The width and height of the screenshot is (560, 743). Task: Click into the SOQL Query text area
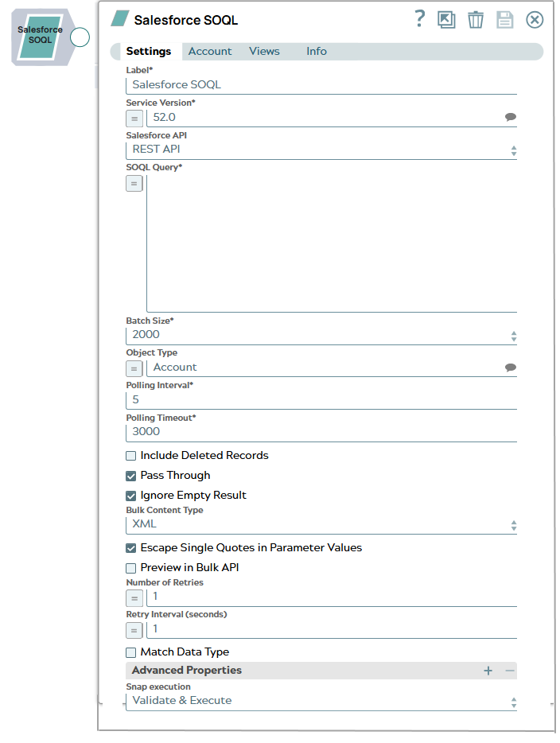(332, 243)
